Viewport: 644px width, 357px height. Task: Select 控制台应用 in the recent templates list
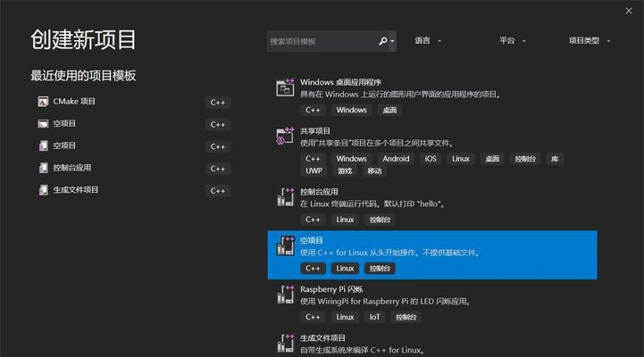tap(71, 168)
